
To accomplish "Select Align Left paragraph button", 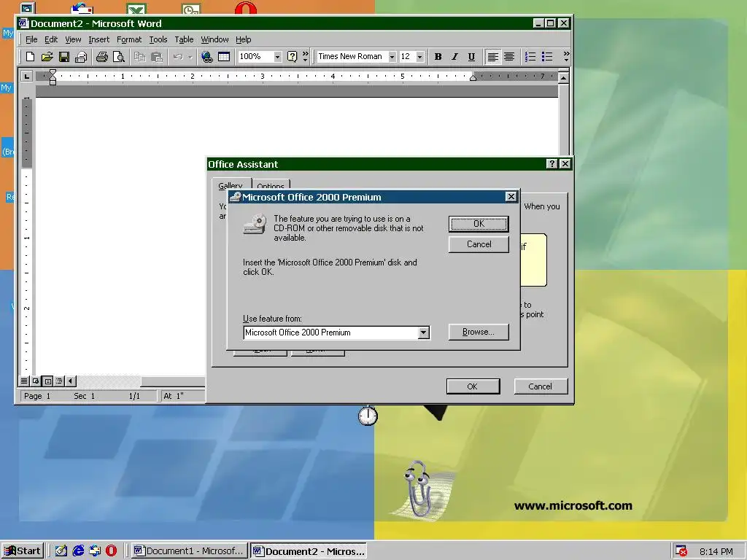I will pos(492,57).
